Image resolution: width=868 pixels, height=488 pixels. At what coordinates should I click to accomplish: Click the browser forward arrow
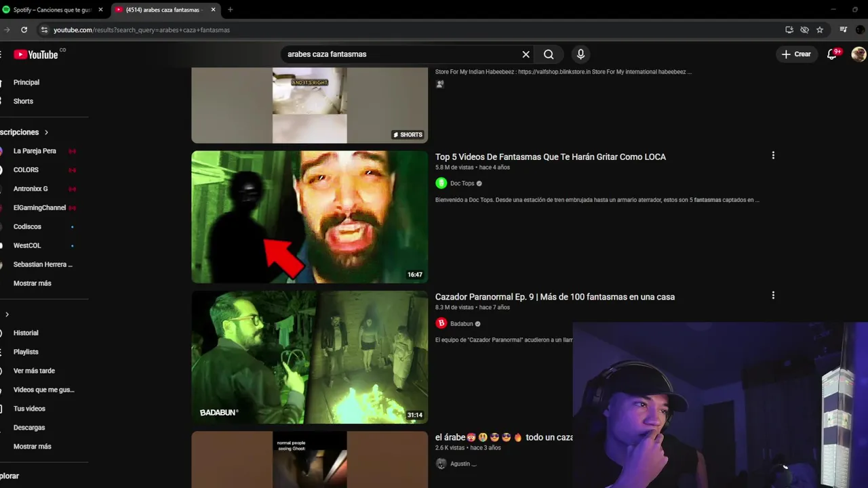pyautogui.click(x=6, y=30)
